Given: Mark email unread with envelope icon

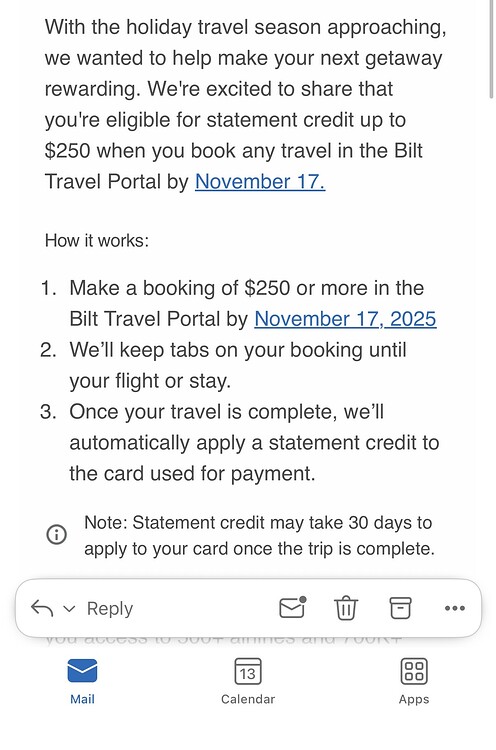Looking at the screenshot, I should pyautogui.click(x=293, y=607).
